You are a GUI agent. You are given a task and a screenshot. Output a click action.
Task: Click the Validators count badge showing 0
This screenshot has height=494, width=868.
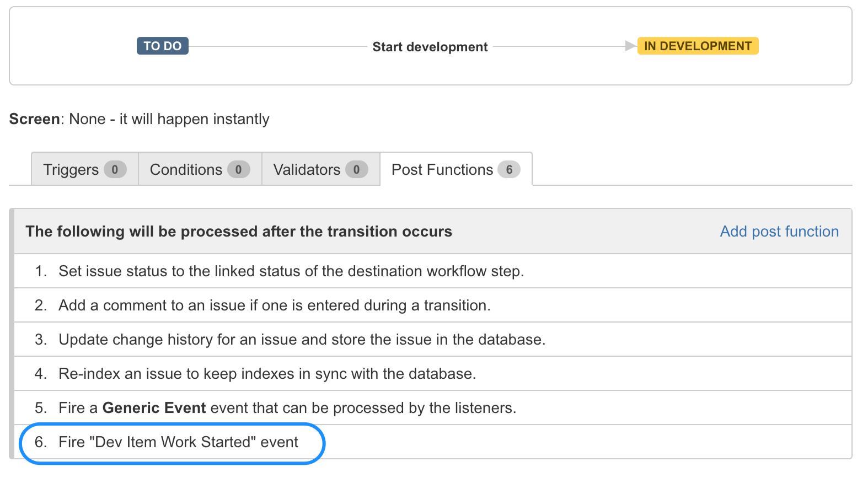357,170
